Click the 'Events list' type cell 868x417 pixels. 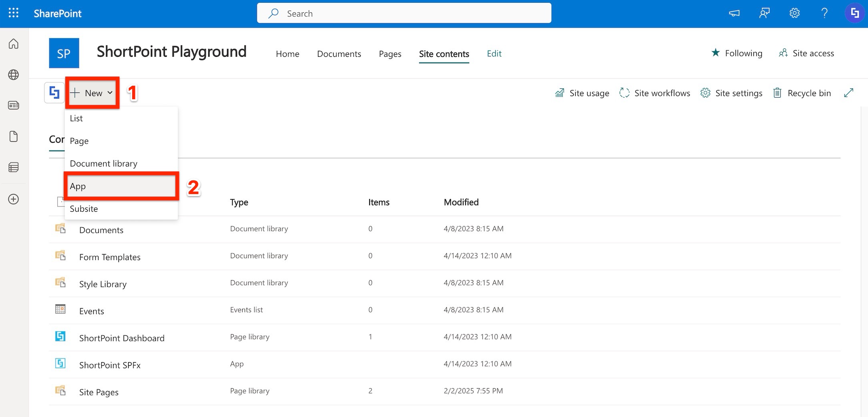[x=246, y=310]
